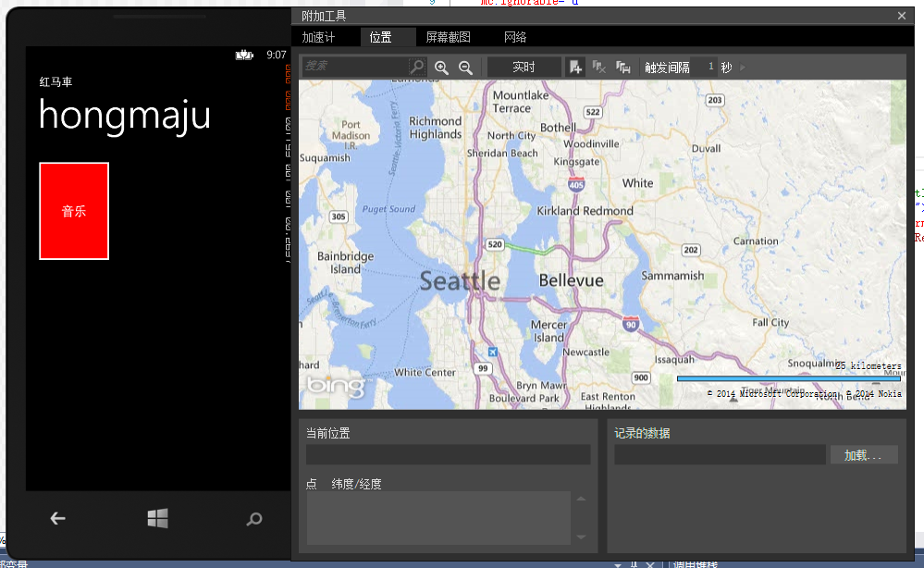Click the Carnation label on the map

click(x=756, y=241)
